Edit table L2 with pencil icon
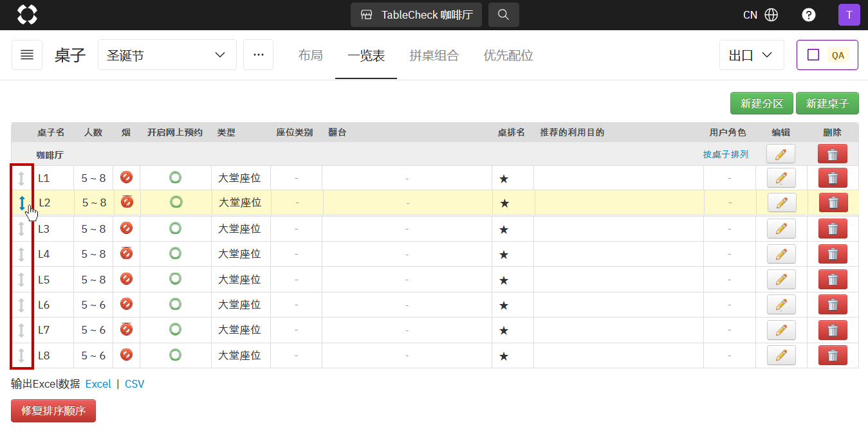This screenshot has width=868, height=432. [782, 203]
